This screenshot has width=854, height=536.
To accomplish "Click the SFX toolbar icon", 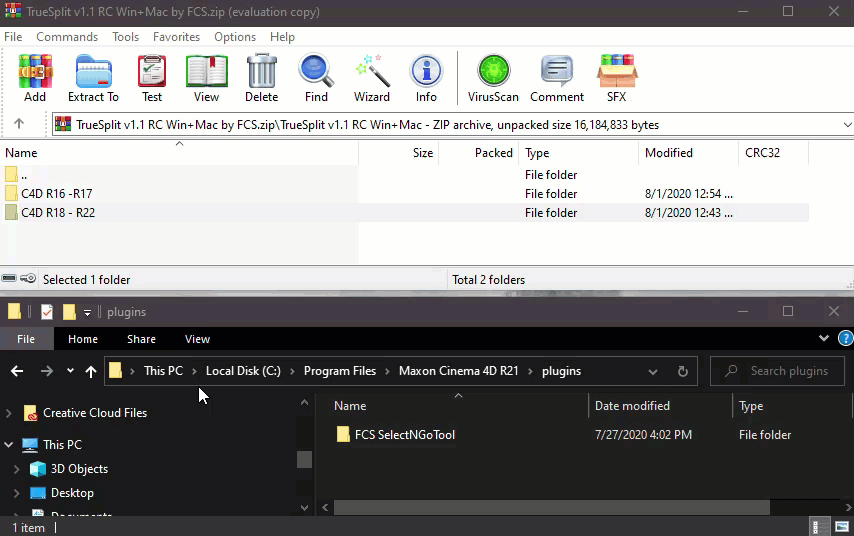I will [617, 71].
